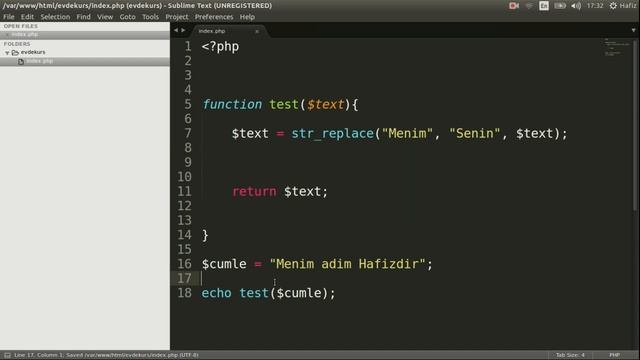Collapse the evdekurs folder
640x360 pixels.
click(7, 53)
